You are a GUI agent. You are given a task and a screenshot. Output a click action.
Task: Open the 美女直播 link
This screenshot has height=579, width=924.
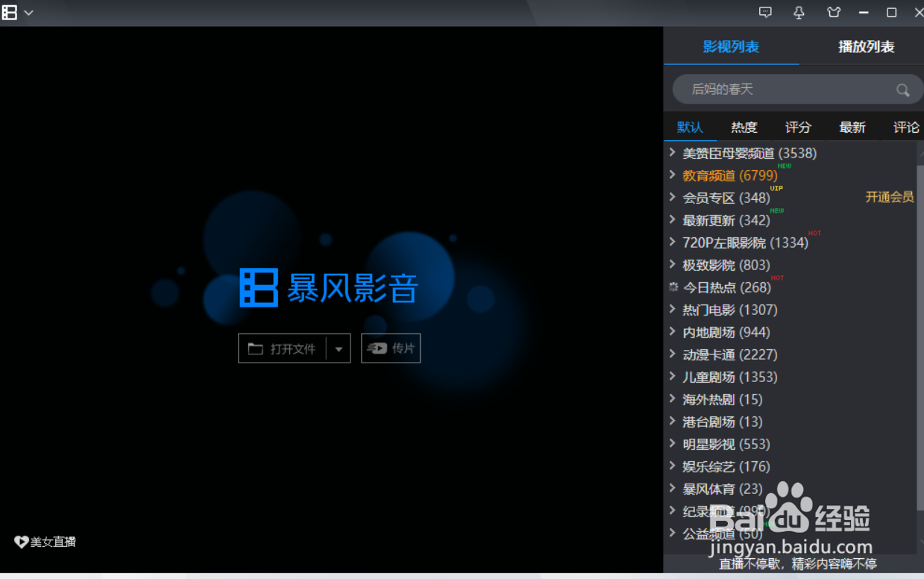coord(53,542)
